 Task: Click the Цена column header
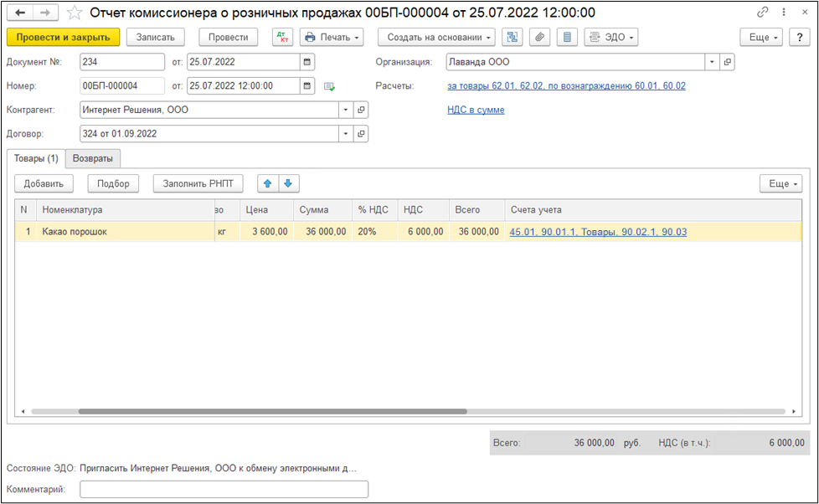[267, 209]
